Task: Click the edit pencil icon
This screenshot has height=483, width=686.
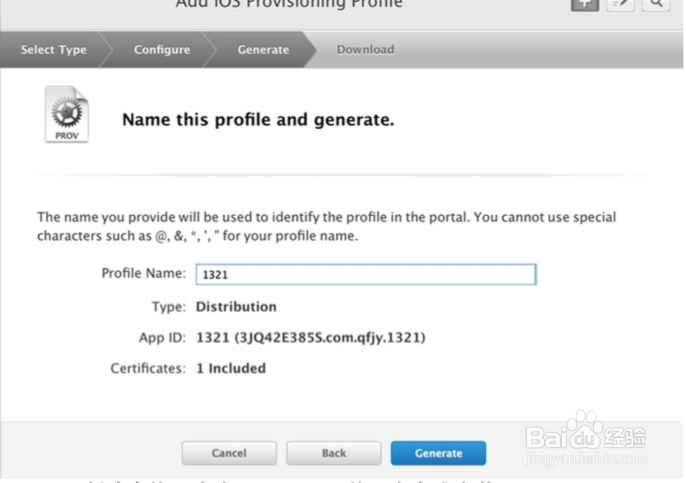Action: pos(620,5)
